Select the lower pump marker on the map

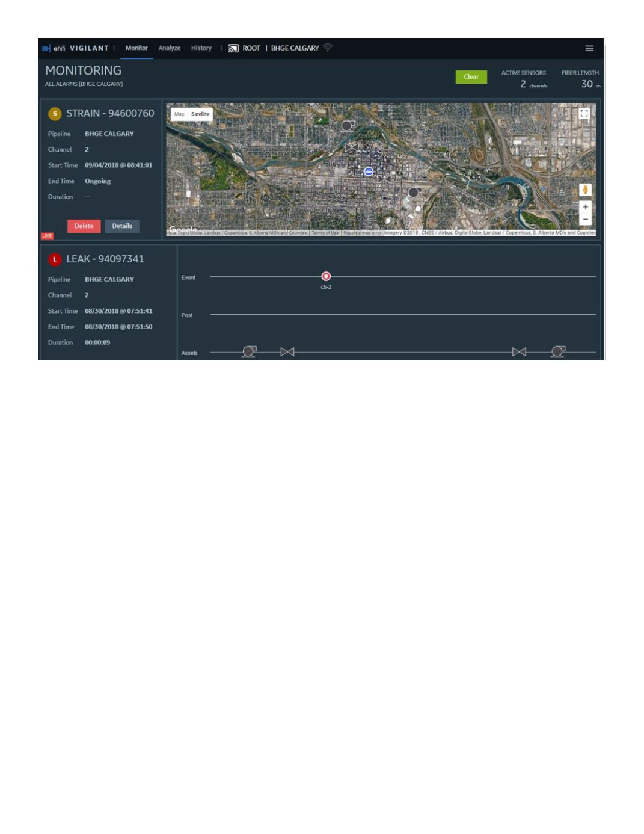click(x=414, y=193)
